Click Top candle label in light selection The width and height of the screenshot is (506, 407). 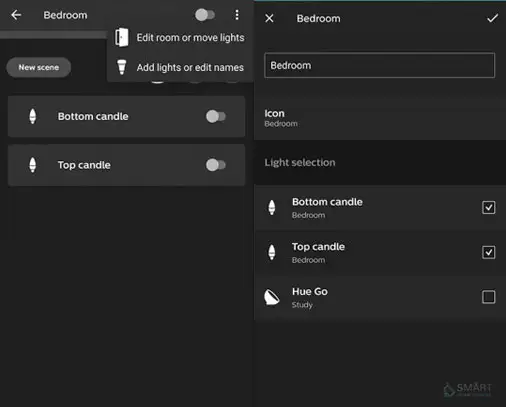pos(318,247)
